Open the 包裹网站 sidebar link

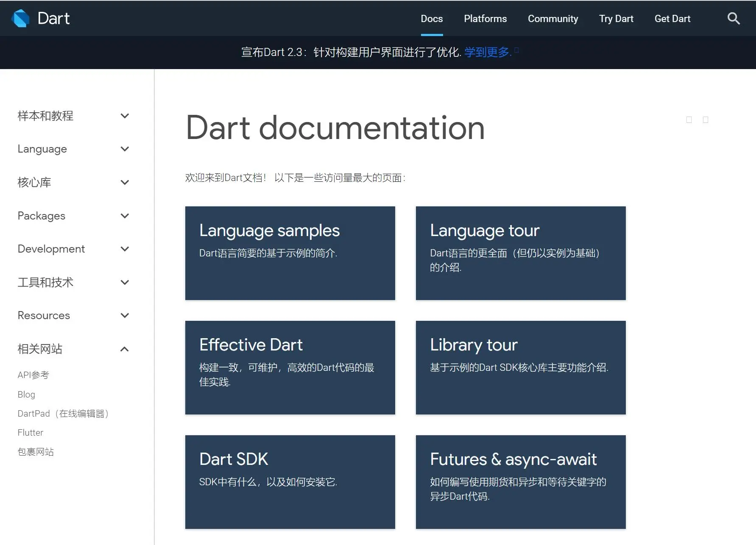pyautogui.click(x=36, y=452)
